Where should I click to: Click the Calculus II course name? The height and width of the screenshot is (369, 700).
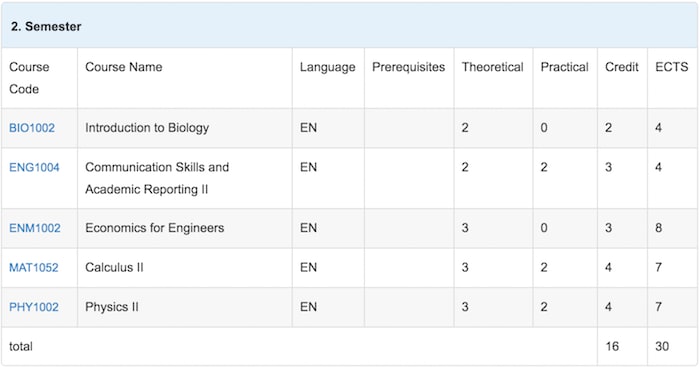[114, 268]
